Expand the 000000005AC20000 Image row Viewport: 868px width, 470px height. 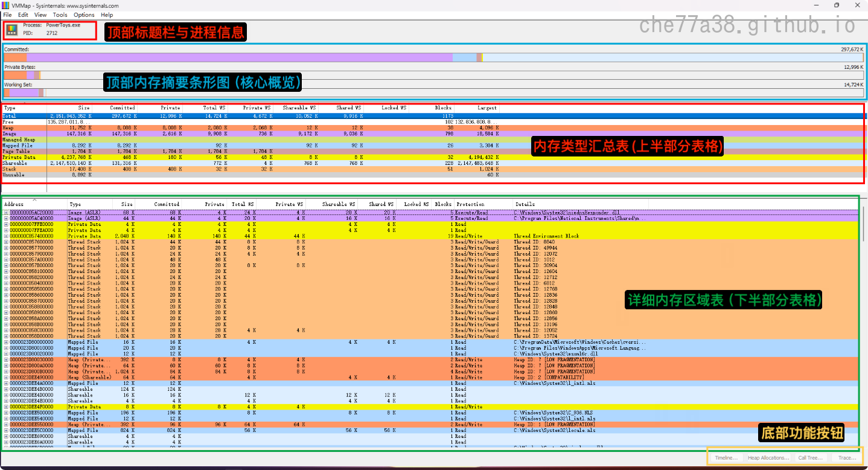(x=6, y=213)
